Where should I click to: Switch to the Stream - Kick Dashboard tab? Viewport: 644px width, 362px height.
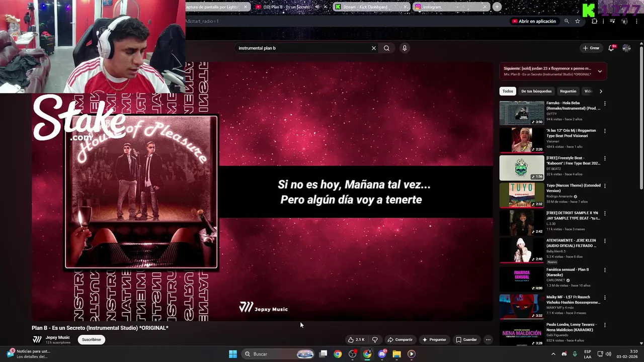[x=370, y=7]
